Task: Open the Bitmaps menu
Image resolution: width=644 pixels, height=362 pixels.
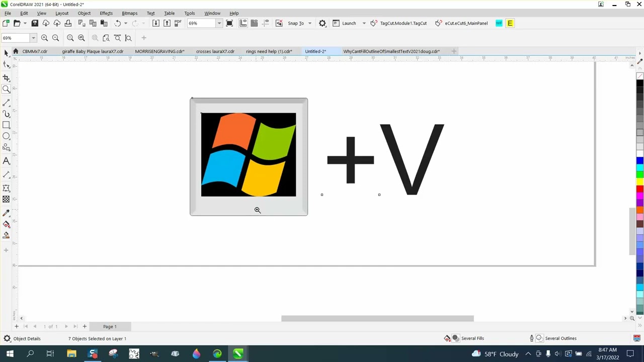Action: (x=129, y=13)
